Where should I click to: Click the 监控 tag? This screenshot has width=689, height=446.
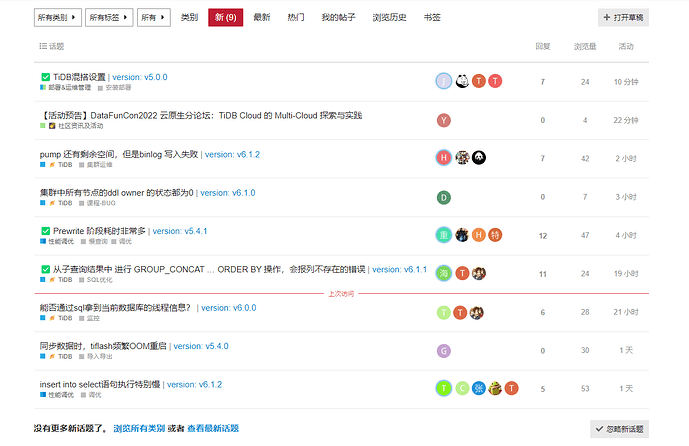tap(90, 318)
